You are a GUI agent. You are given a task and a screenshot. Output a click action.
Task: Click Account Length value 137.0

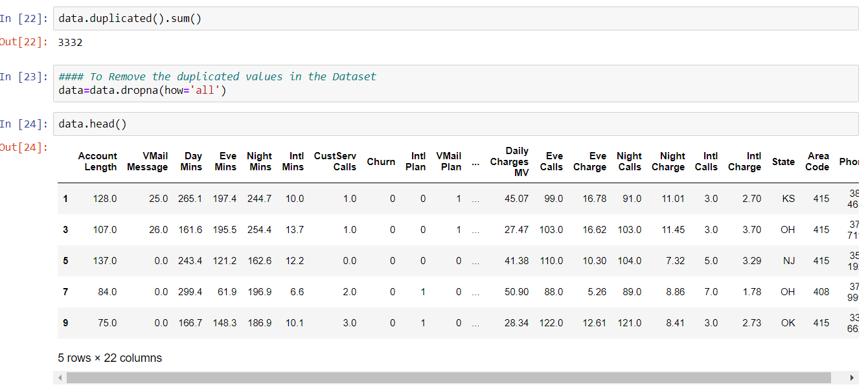[105, 261]
